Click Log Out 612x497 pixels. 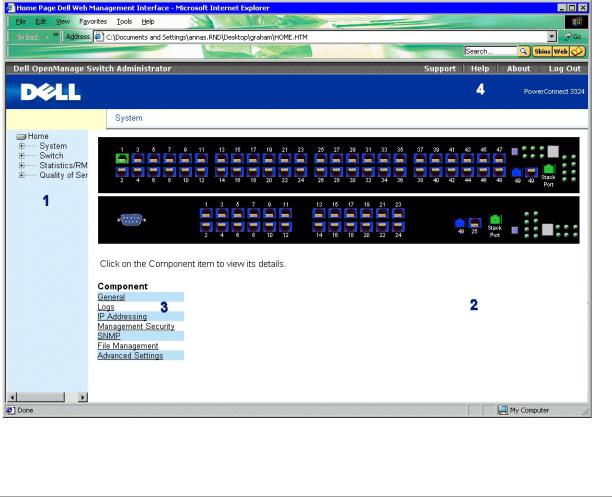565,69
